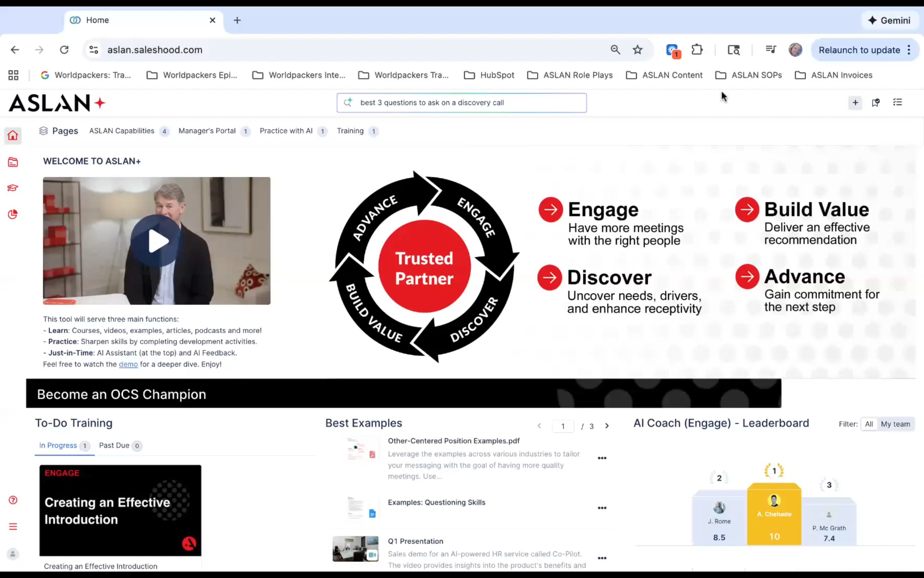Open the HubSpot bookmark folder
The height and width of the screenshot is (578, 924).
coord(489,75)
